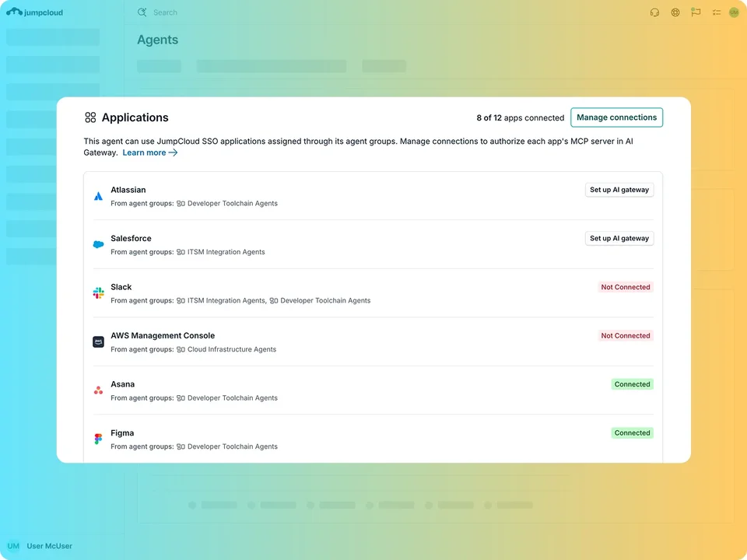Screen dimensions: 747x560
Task: Click the Agents page heading
Action: pos(158,40)
